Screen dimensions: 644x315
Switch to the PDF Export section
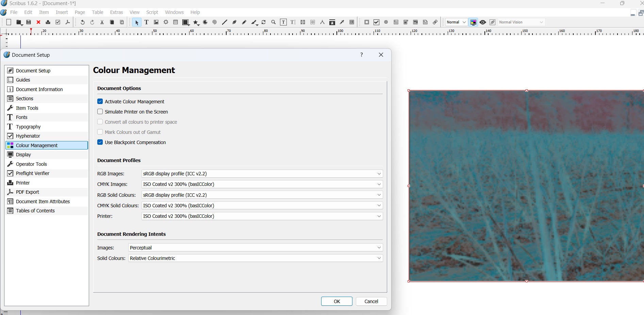point(28,192)
